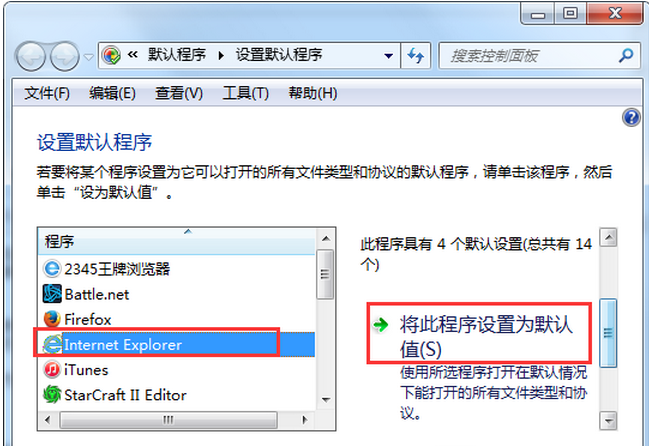The image size is (649, 446).
Task: Expand the address bar history dropdown arrow
Action: 388,55
